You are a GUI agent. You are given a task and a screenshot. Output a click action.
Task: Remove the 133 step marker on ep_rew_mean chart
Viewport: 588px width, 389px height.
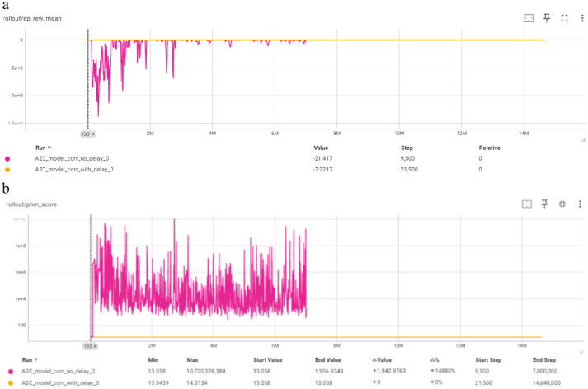click(93, 134)
